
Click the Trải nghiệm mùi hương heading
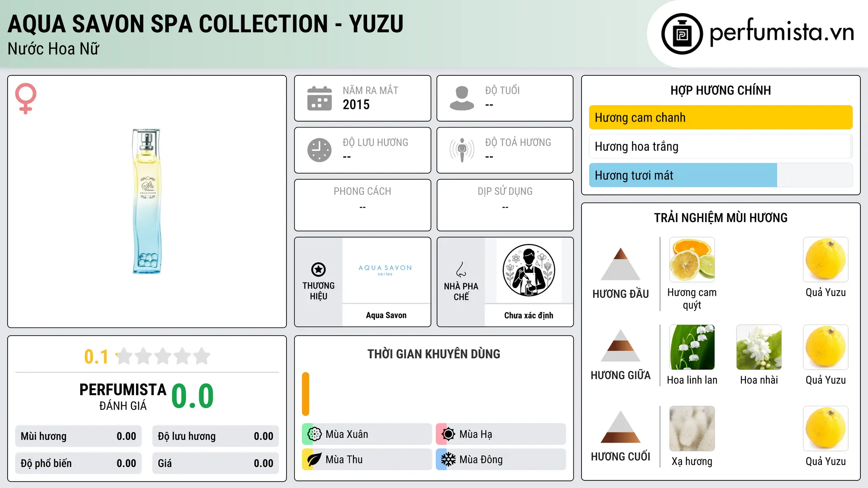(x=721, y=218)
